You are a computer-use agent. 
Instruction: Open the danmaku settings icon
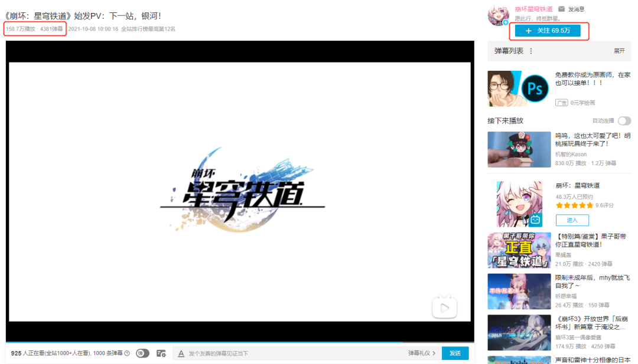pos(161,353)
